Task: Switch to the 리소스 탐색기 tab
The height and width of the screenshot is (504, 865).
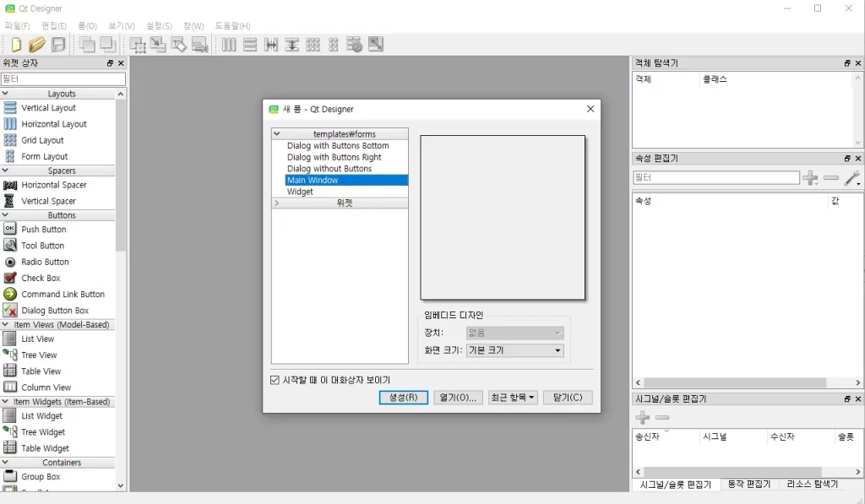Action: [x=812, y=484]
